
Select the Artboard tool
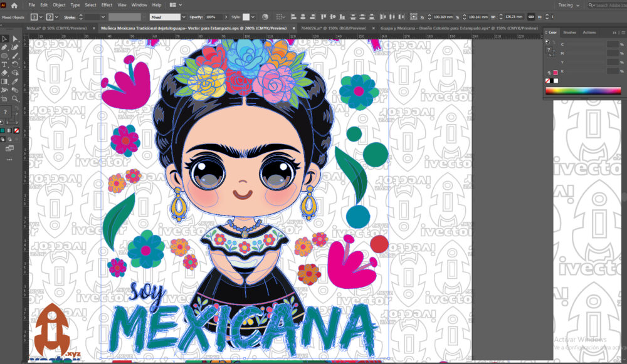coord(4,98)
